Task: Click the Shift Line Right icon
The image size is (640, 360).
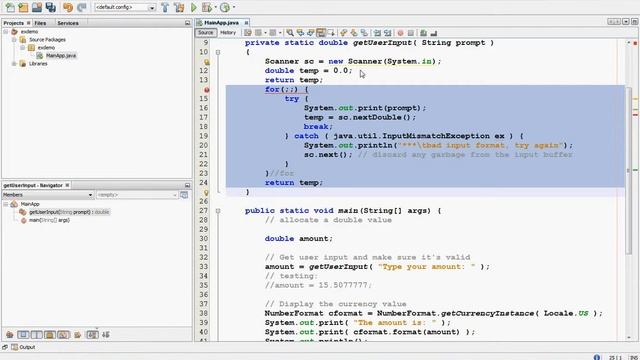Action: tap(387, 33)
